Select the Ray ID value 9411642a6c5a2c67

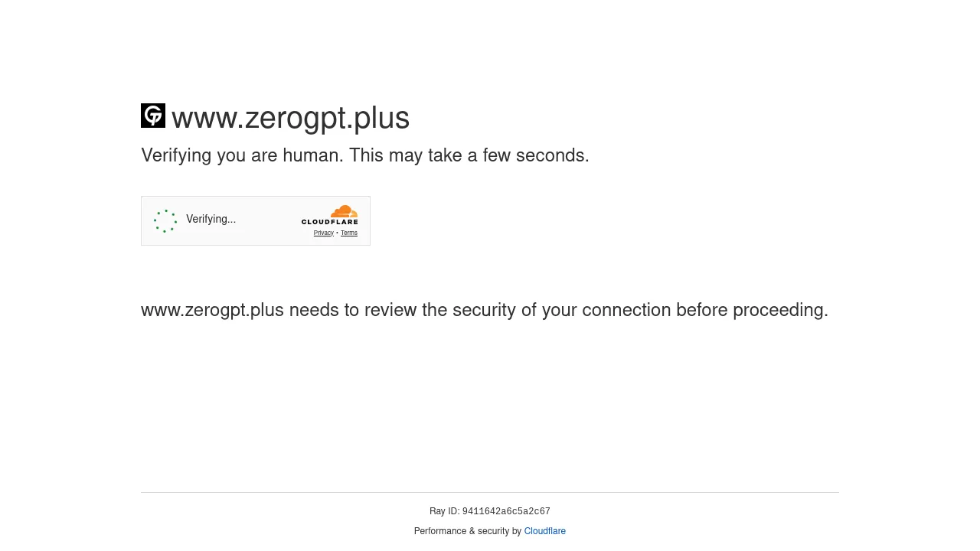pyautogui.click(x=506, y=511)
